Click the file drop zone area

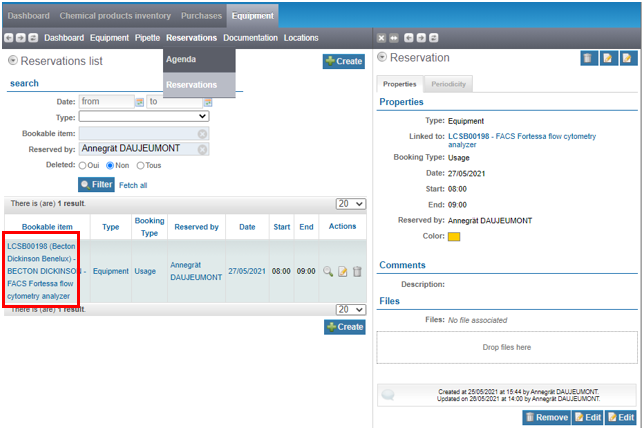click(504, 347)
